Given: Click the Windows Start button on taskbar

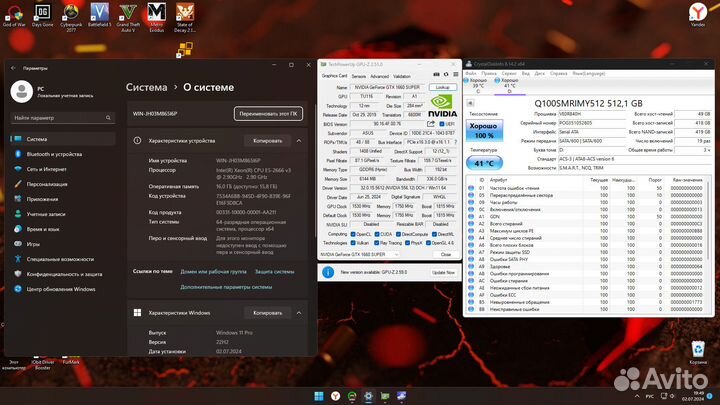Looking at the screenshot, I should point(319,396).
